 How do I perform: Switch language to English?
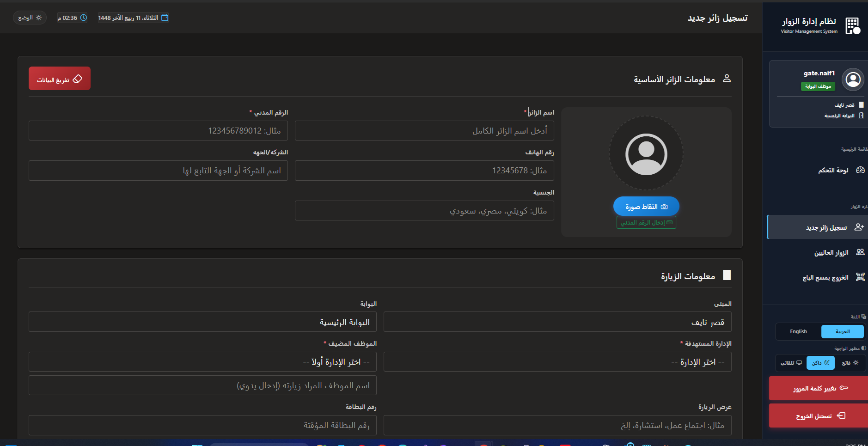(x=798, y=331)
